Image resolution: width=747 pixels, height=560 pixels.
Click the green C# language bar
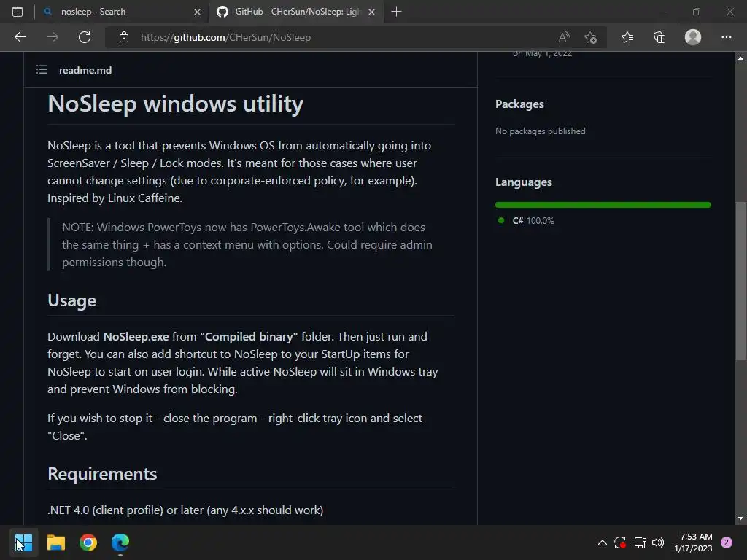coord(603,205)
